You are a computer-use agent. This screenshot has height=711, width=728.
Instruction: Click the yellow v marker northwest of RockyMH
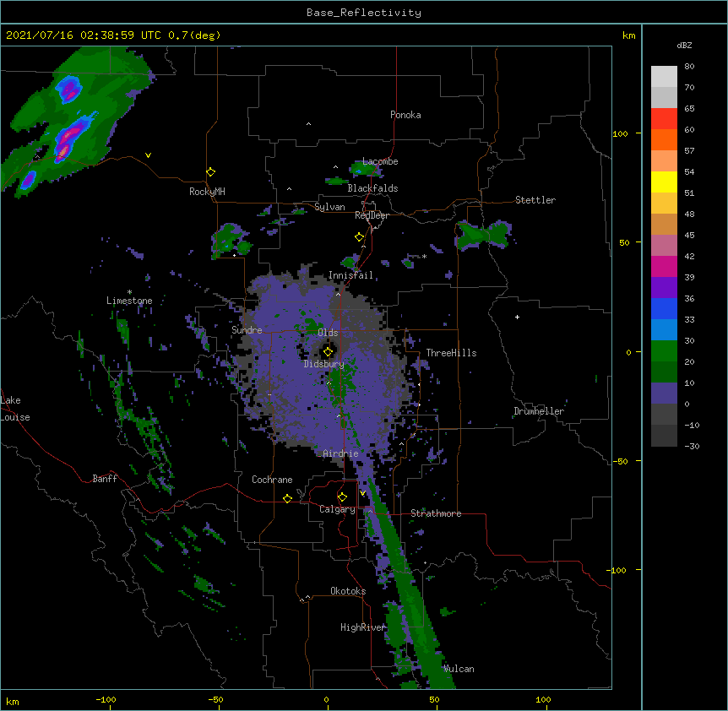[x=148, y=155]
